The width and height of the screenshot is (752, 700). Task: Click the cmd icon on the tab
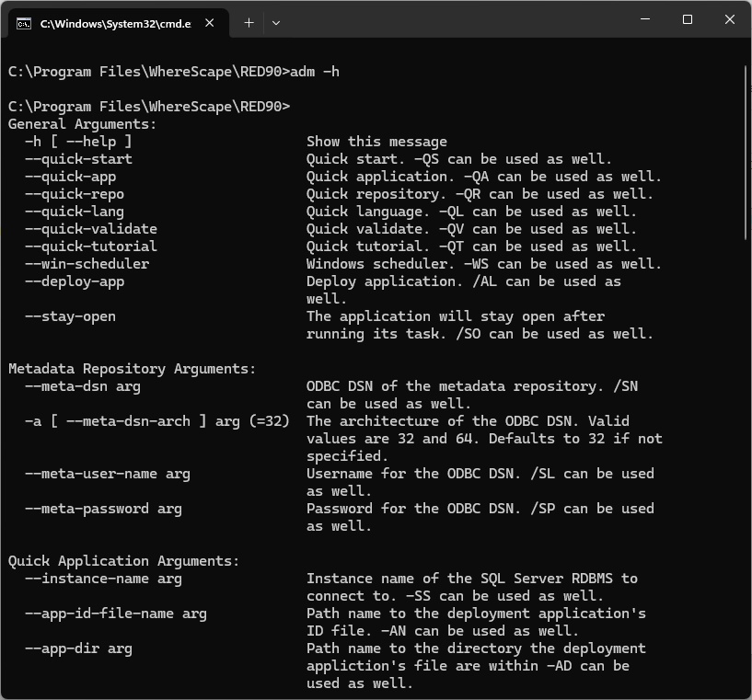[24, 23]
